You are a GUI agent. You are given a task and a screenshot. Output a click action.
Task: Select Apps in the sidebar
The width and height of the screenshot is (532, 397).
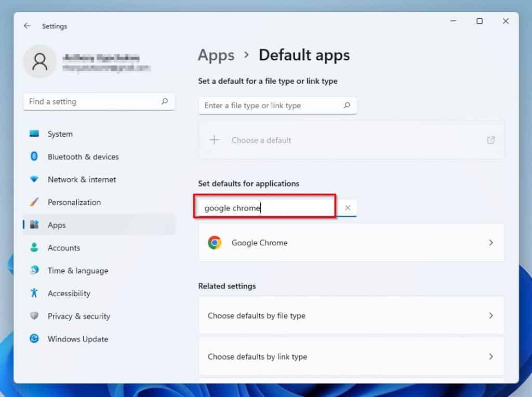(99, 224)
